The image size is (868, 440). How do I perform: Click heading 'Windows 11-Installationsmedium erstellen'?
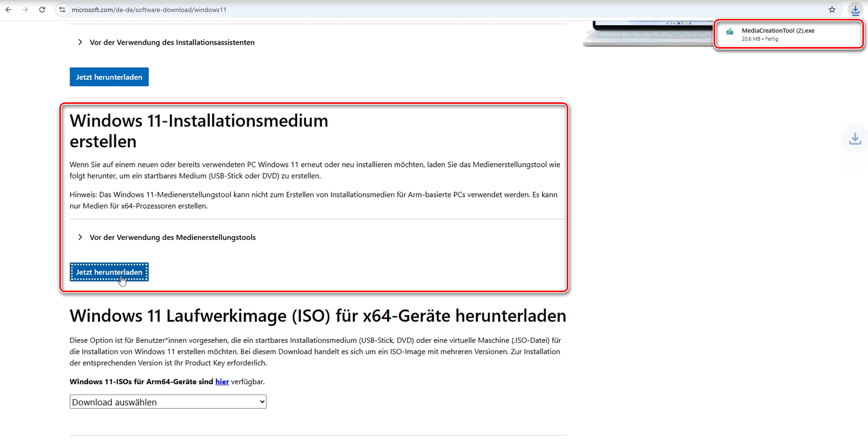[x=199, y=131]
